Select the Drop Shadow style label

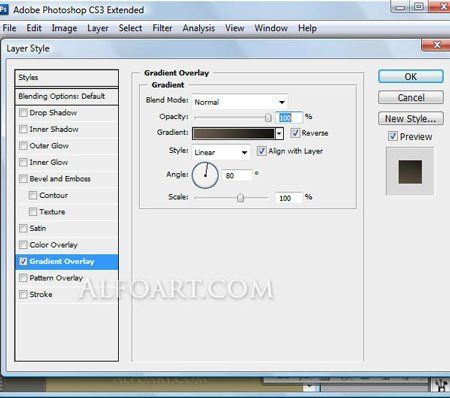tap(53, 113)
